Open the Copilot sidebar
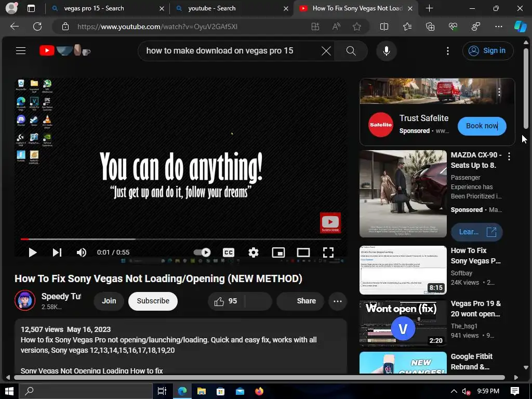 pos(520,26)
